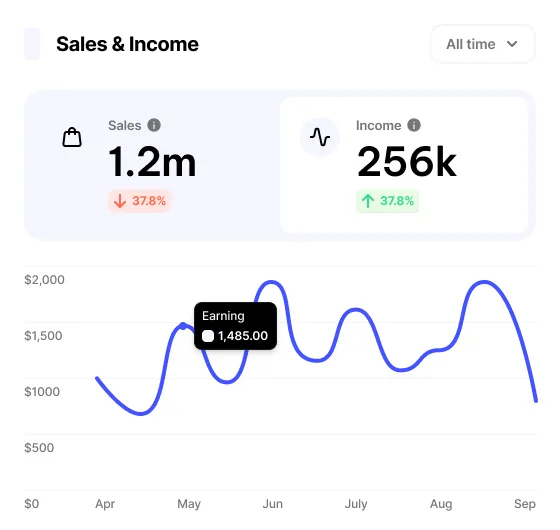Click the green up arrow in Income badge
The image size is (560, 530).
368,201
